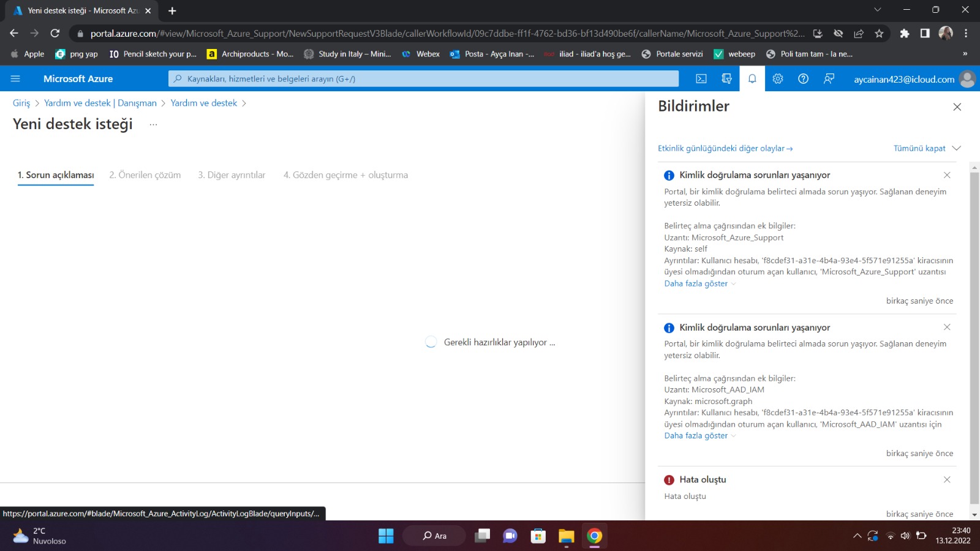This screenshot has width=980, height=551.
Task: Click the Tümünü kapat link
Action: point(919,148)
